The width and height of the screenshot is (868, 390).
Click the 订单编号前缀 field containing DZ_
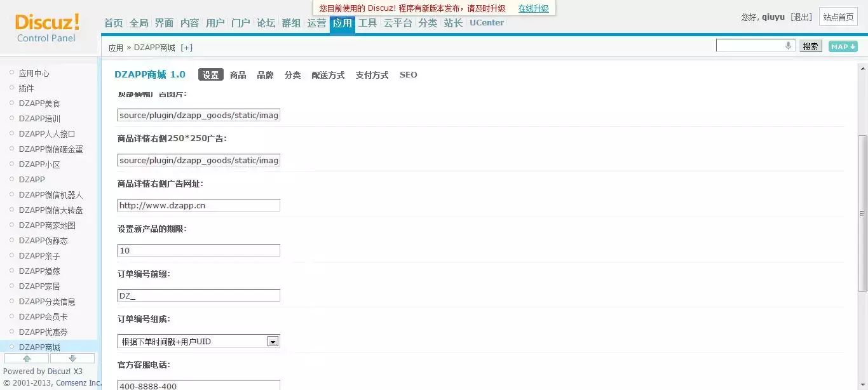[x=199, y=295]
